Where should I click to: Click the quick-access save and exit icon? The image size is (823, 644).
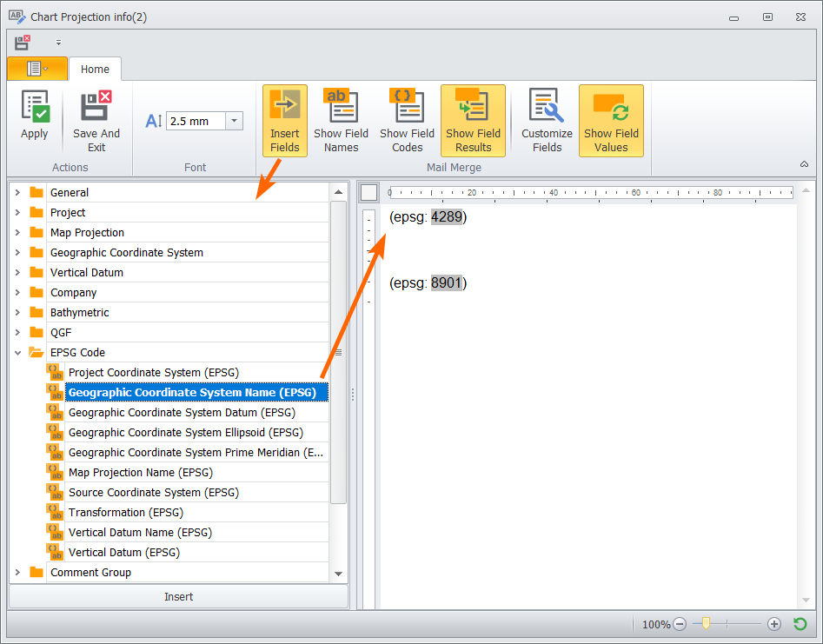[23, 43]
